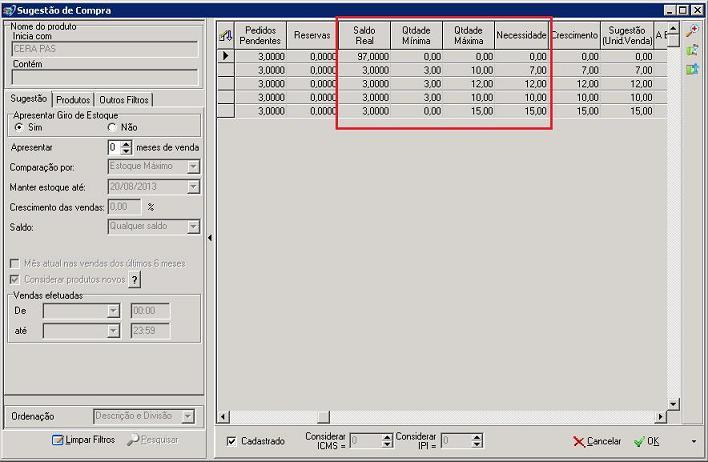Open the Outros Filtros tab
This screenshot has height=462, width=708.
[125, 100]
